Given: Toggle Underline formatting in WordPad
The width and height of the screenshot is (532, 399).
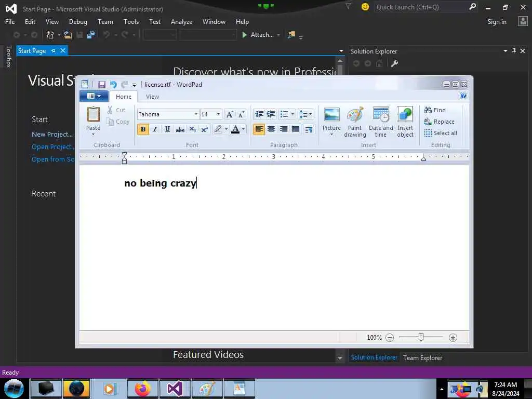Looking at the screenshot, I should 167,129.
